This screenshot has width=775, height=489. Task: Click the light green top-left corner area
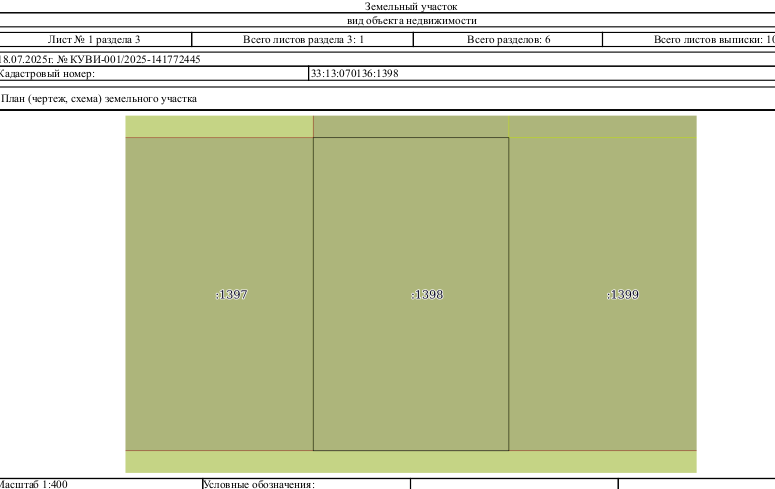(219, 127)
